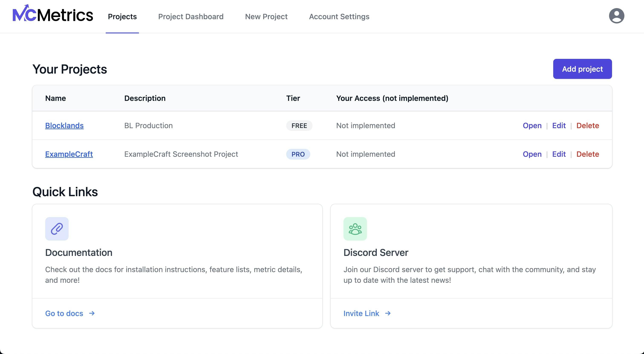The image size is (644, 354).
Task: Open the Blocklands project link
Action: [x=64, y=125]
